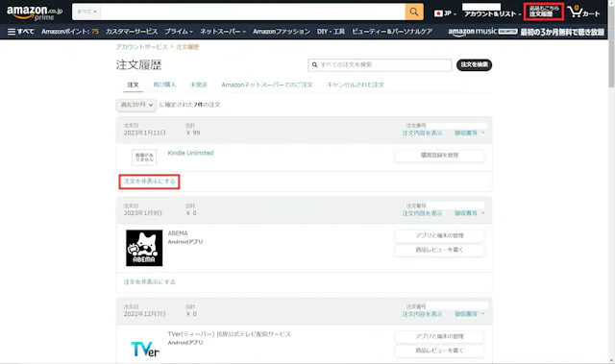Image resolution: width=615 pixels, height=364 pixels.
Task: Open the Kindle Unlimited product link
Action: click(190, 153)
